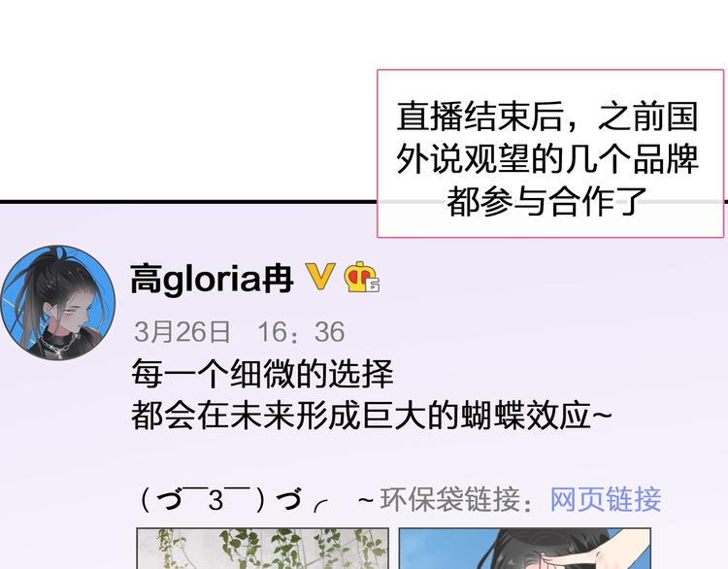
Task: Click the small badge on crown icon
Action: pyautogui.click(x=373, y=284)
